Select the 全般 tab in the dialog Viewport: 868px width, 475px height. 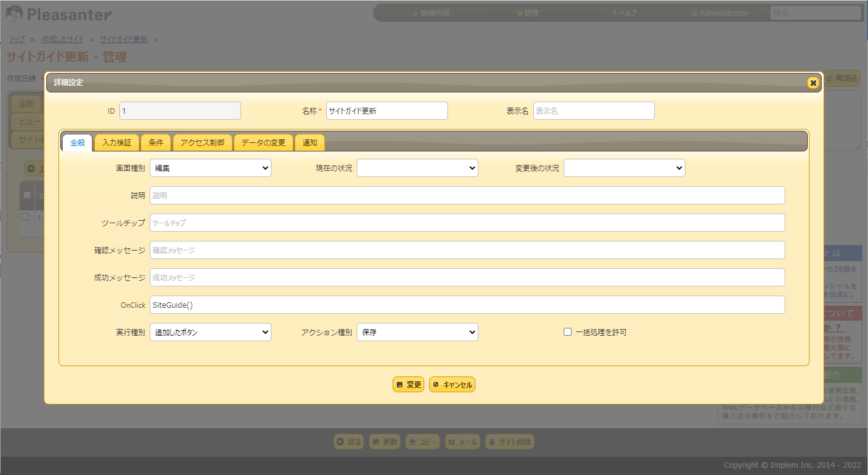pos(77,143)
